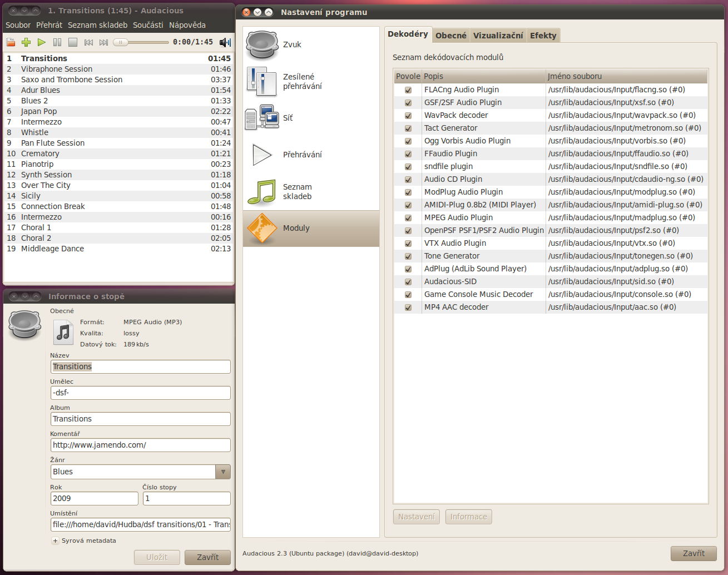Click the open files icon in Audacious toolbar

tap(11, 42)
